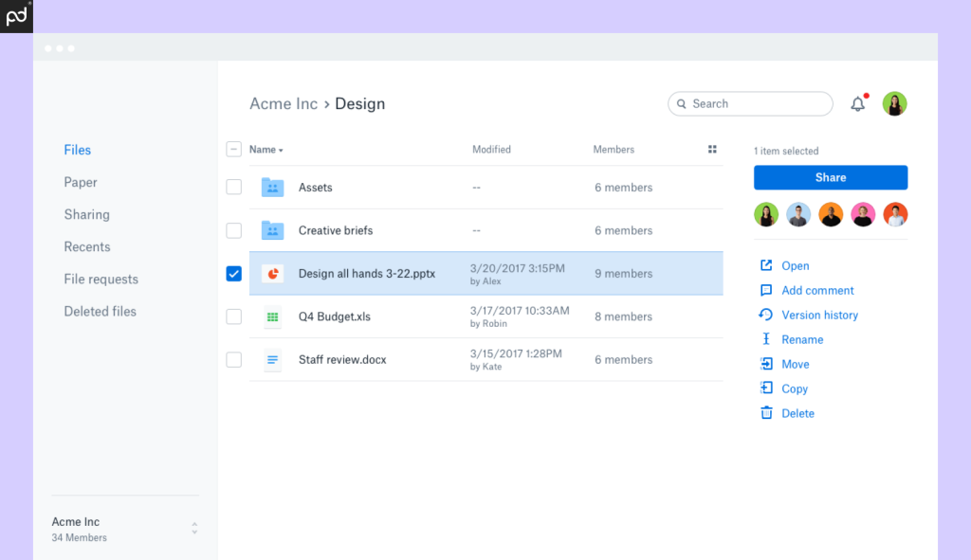This screenshot has height=560, width=971.
Task: Click Add comment action link
Action: coord(817,290)
